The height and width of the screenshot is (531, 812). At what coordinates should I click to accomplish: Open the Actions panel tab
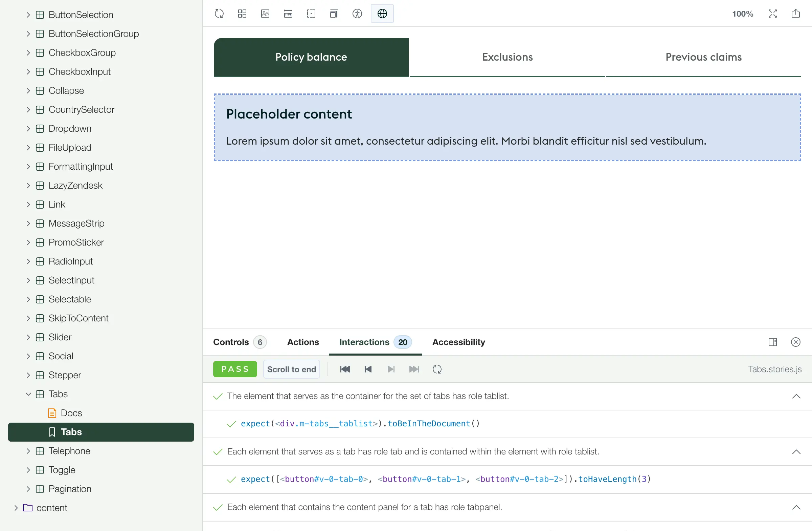point(303,342)
